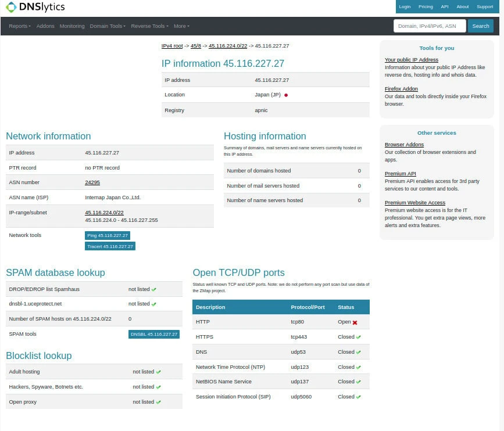Screen dimensions: 504x431
Task: Click the red X beside HTTP Open status
Action: 355,322
